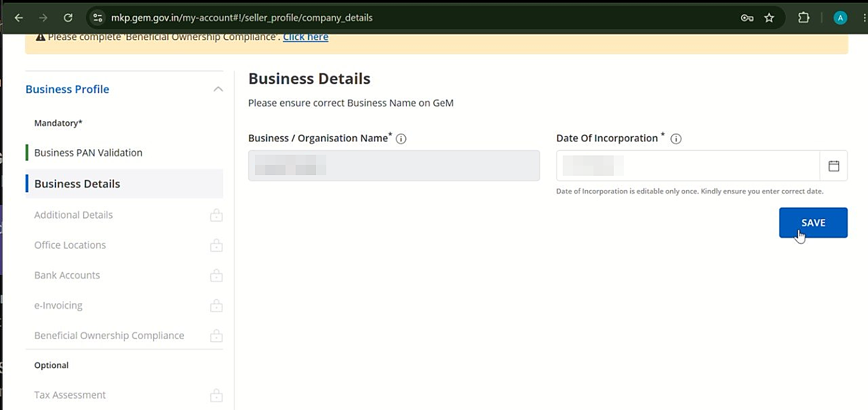Click the 'Optional' section label
Image resolution: width=868 pixels, height=410 pixels.
click(52, 365)
